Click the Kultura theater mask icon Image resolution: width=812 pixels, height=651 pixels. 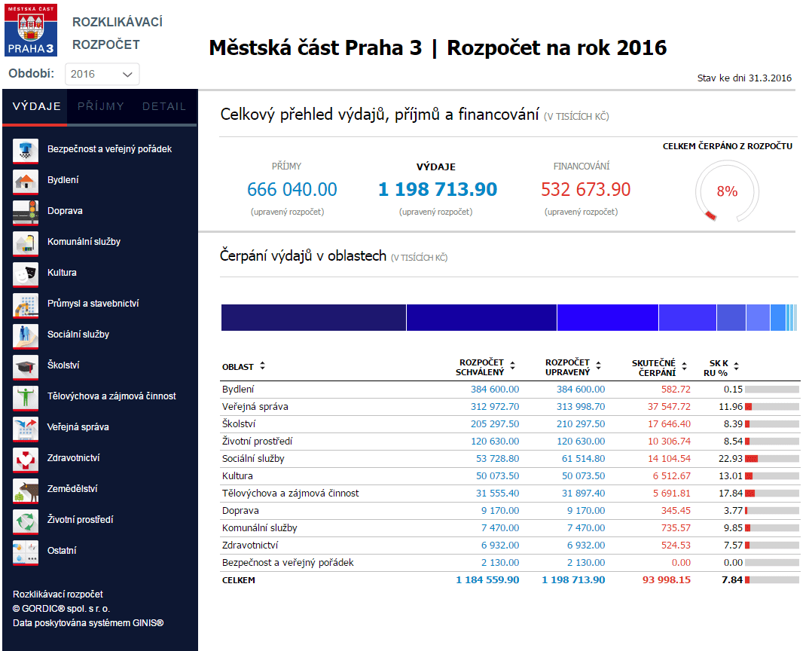tap(26, 274)
